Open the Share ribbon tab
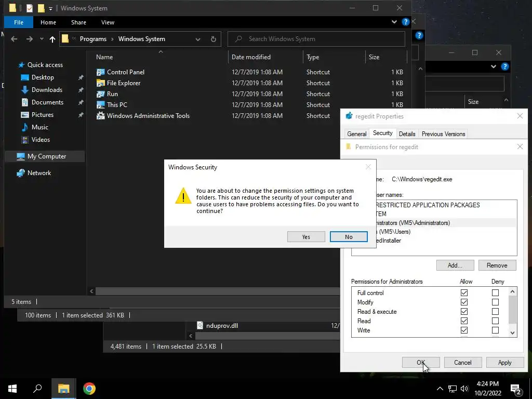 point(78,22)
